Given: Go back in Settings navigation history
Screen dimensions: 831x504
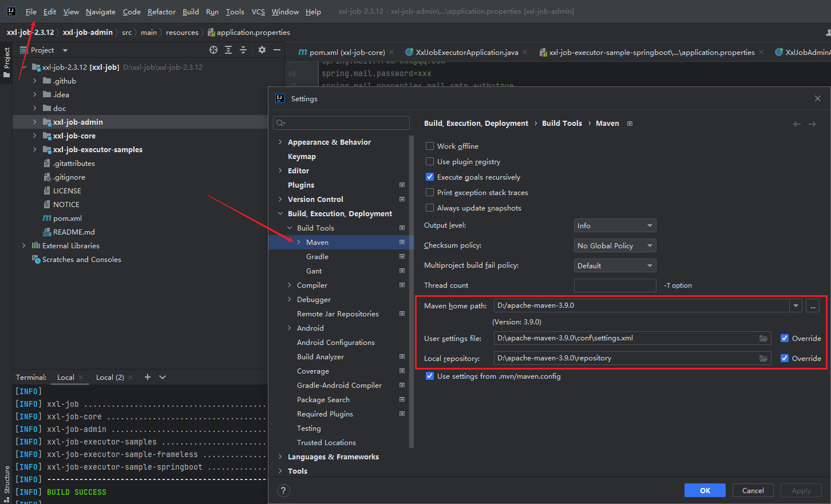Looking at the screenshot, I should [x=797, y=124].
